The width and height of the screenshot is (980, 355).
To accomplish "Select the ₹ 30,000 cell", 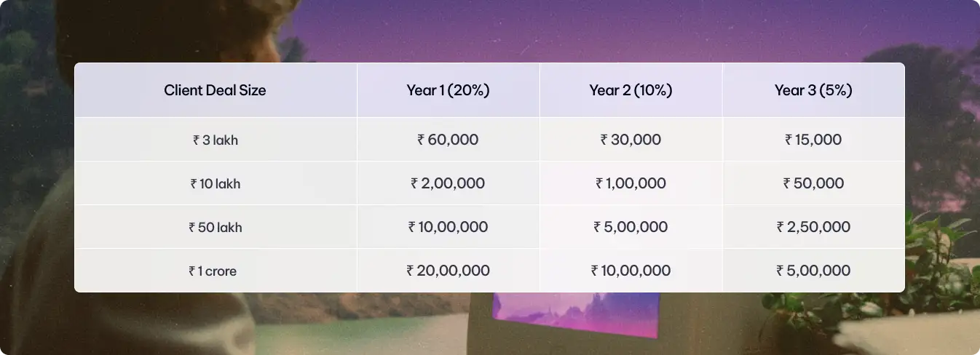I will [x=631, y=140].
